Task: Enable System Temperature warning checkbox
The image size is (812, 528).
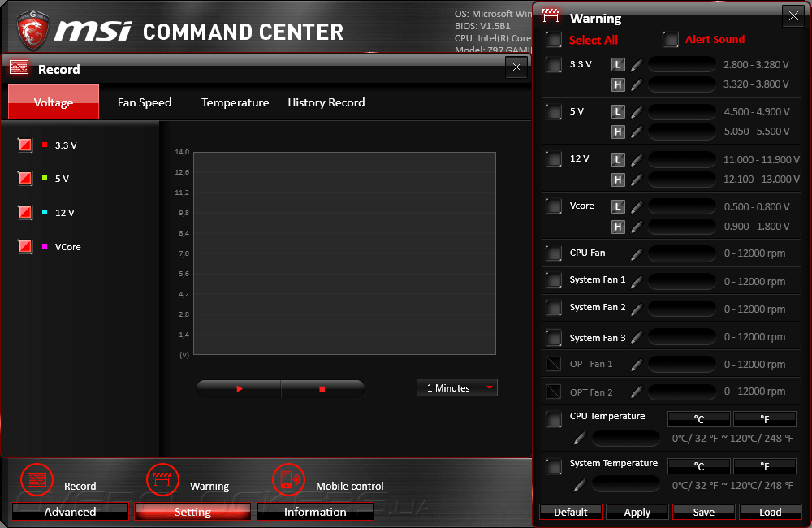Action: point(554,466)
